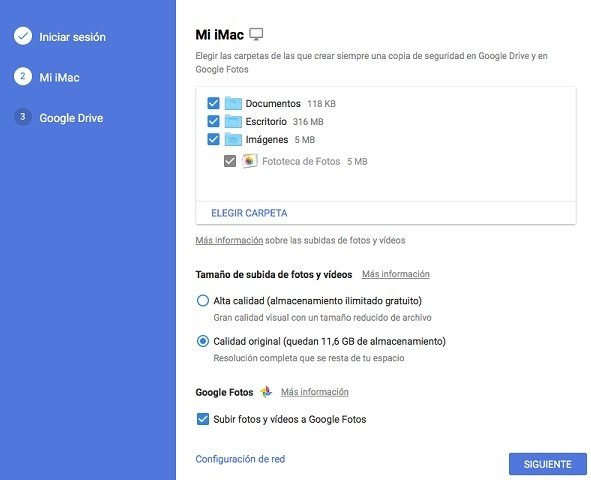Viewport: 591px width, 480px height.
Task: Select the step 2 circle for Mi iMac
Action: (23, 76)
